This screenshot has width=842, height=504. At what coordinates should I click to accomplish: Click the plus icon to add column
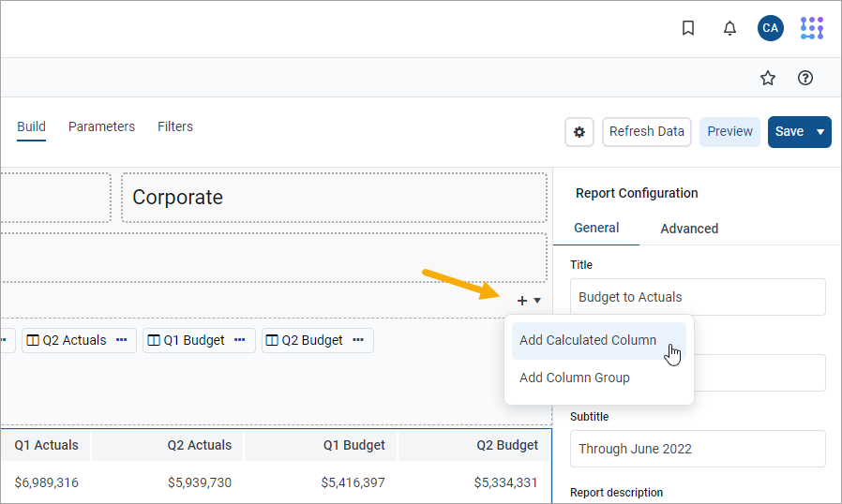(522, 300)
